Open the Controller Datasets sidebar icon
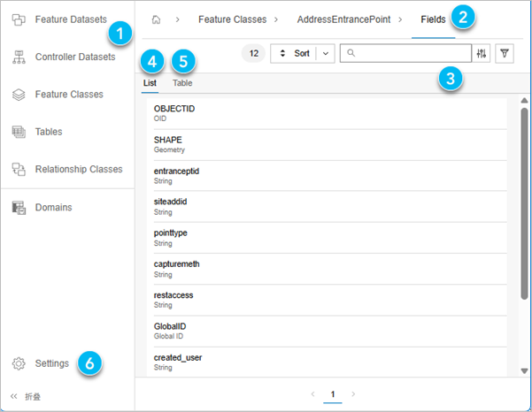This screenshot has width=532, height=412. [x=19, y=57]
